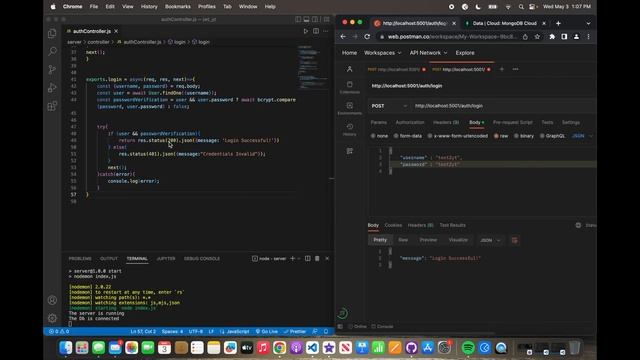Go to Postman Home link

point(349,53)
